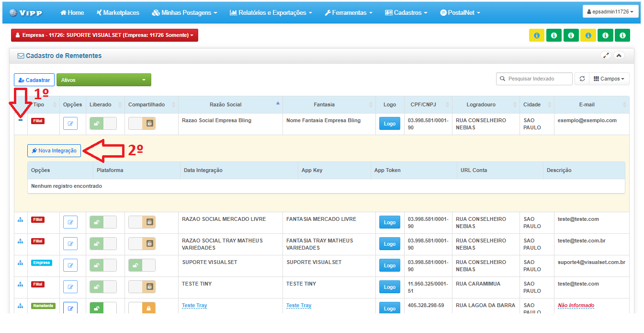Sort by Tipo column

pyautogui.click(x=44, y=104)
